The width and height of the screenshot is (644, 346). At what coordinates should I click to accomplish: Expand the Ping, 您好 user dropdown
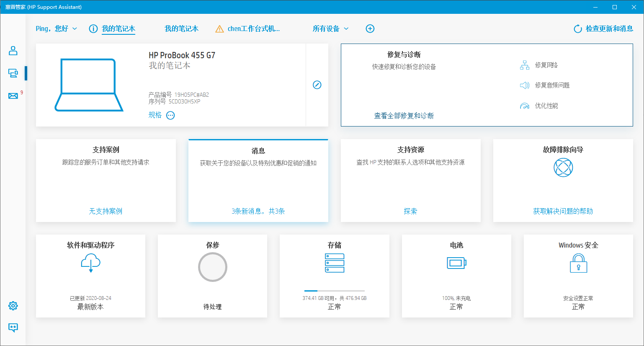[x=57, y=28]
